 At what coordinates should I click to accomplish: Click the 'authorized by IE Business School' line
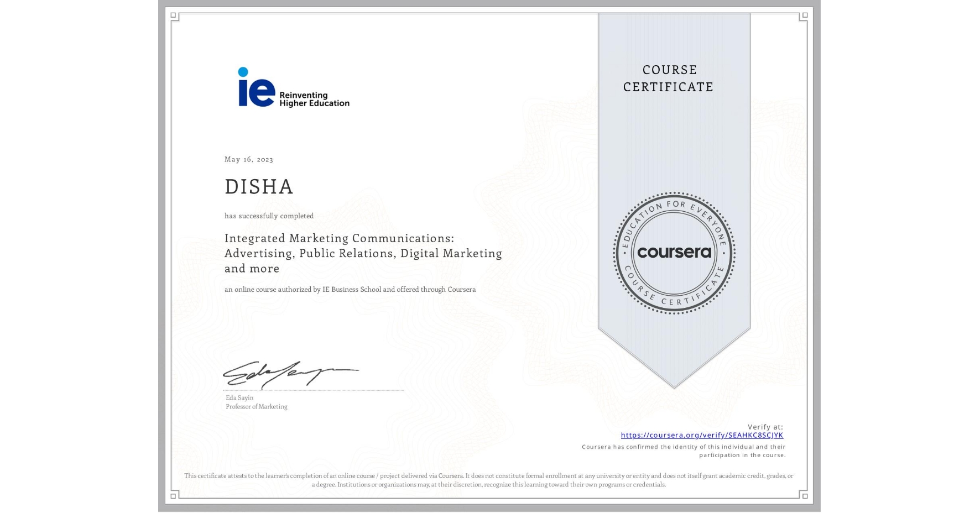350,290
